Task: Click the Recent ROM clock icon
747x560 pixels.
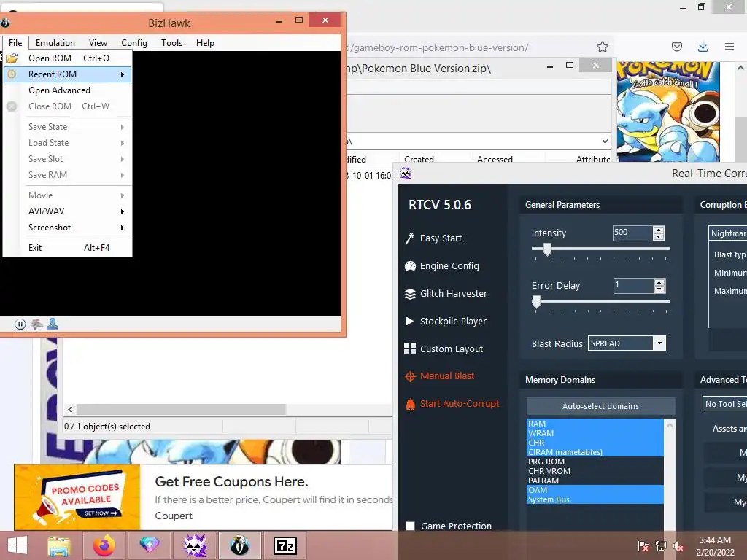Action: point(12,74)
